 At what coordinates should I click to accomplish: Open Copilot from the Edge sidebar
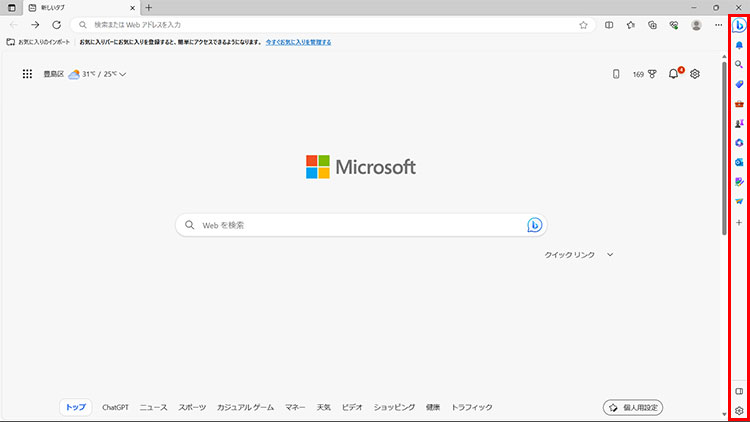point(739,25)
